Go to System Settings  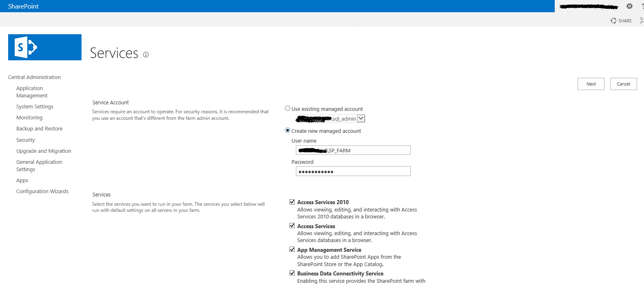click(35, 106)
